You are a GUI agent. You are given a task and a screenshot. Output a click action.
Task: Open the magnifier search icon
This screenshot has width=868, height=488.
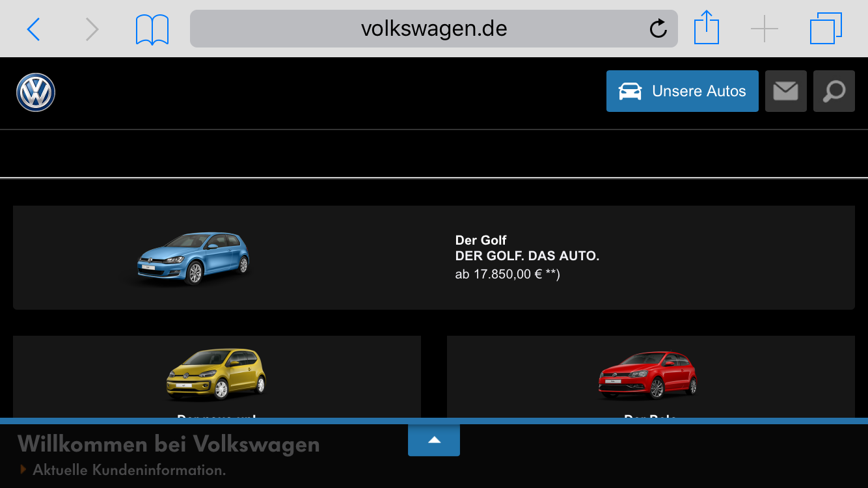click(x=834, y=91)
